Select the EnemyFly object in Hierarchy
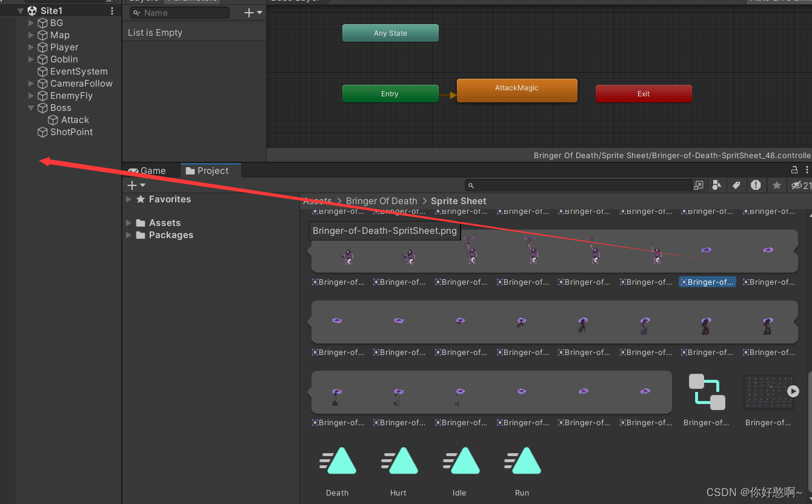 click(72, 96)
